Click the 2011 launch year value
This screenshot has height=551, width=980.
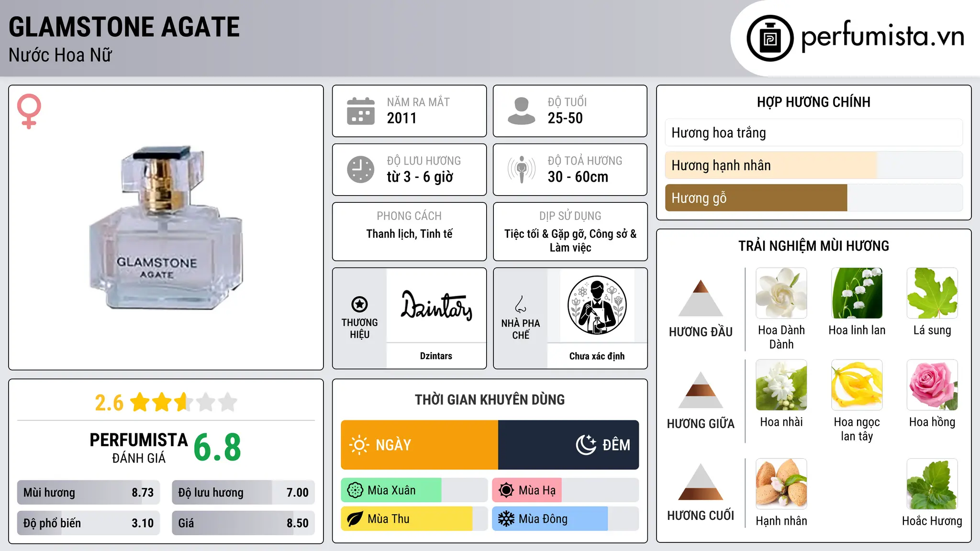point(401,118)
